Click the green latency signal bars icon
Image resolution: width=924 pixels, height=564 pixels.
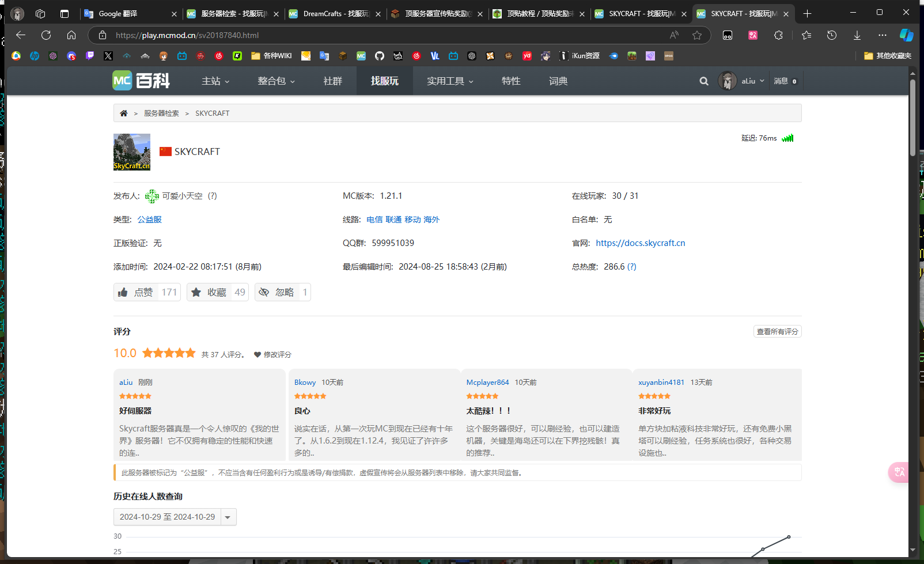point(787,138)
